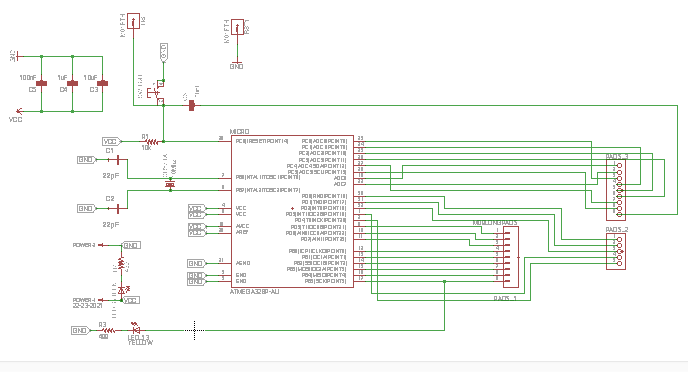Select the ATmega328P MICRO chip body

click(x=292, y=211)
